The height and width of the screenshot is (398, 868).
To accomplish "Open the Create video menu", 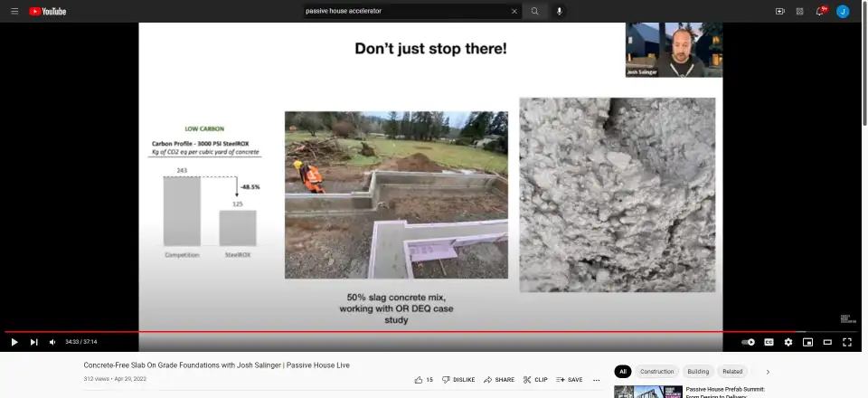I will [779, 11].
